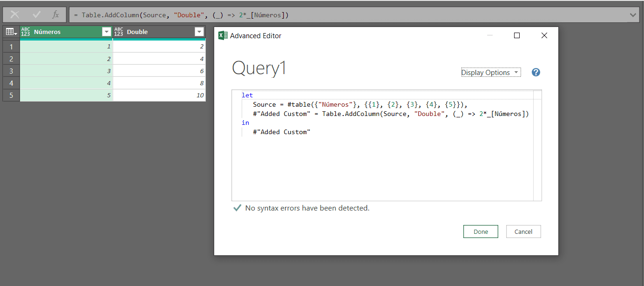Screen dimensions: 644x286
Task: Open the Double column filter dropdown
Action: (199, 32)
